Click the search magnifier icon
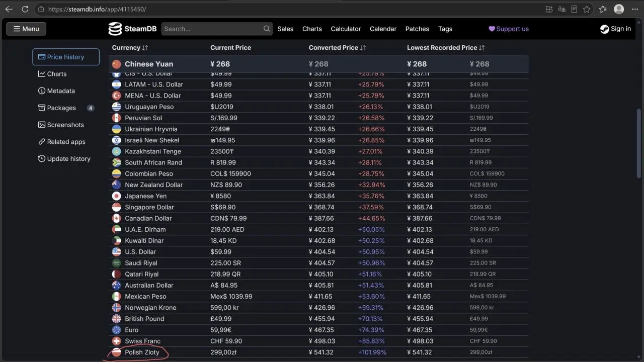 [x=267, y=29]
